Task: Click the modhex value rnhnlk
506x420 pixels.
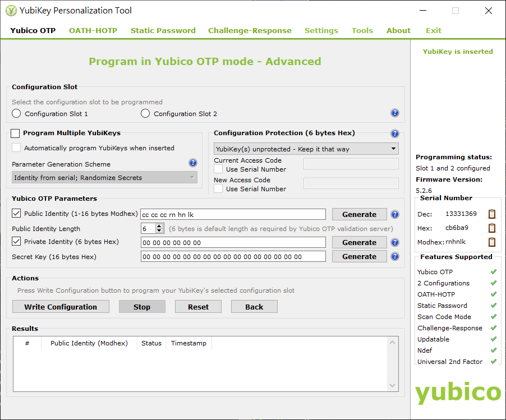Action: pyautogui.click(x=456, y=242)
